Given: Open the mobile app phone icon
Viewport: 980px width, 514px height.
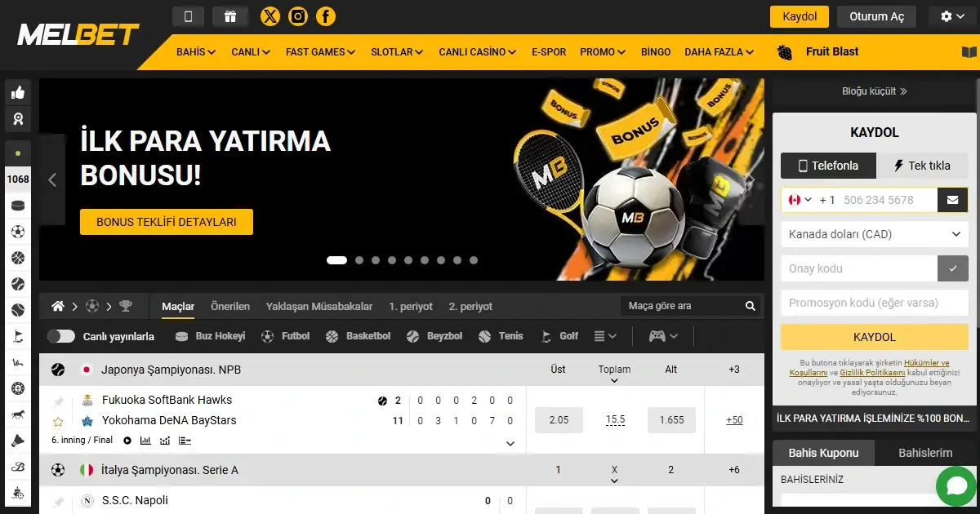Looking at the screenshot, I should [x=189, y=16].
